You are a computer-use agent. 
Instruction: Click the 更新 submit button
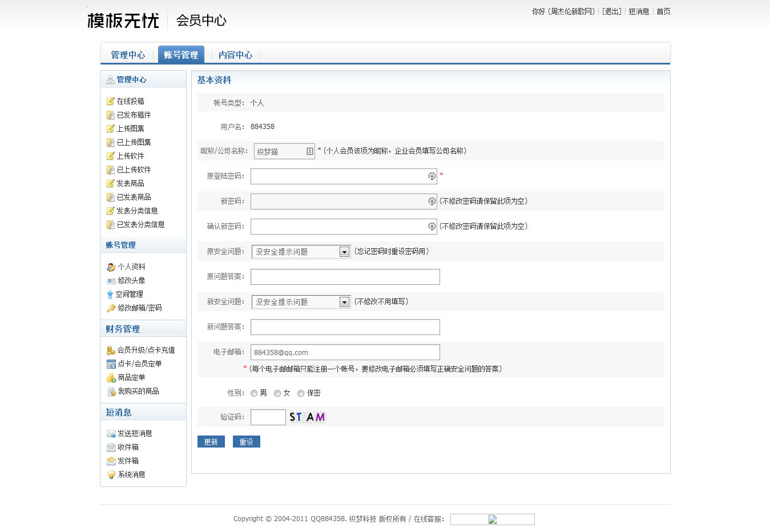(x=211, y=442)
